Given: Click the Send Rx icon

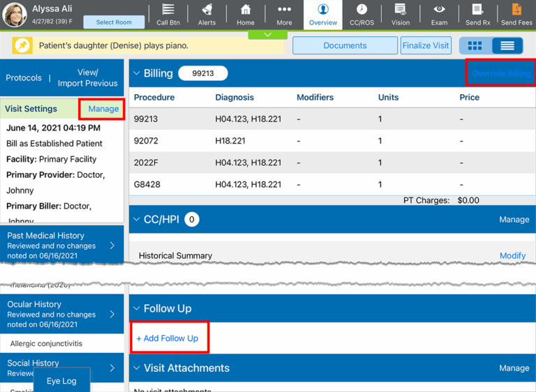Looking at the screenshot, I should 477,14.
